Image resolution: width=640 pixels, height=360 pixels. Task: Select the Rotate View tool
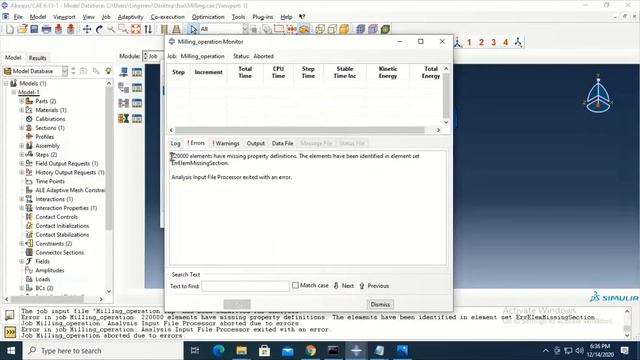click(99, 29)
